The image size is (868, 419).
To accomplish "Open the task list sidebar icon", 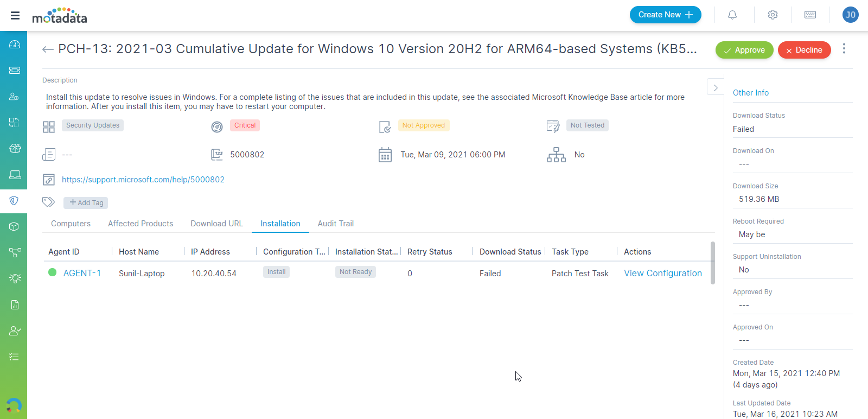I will tap(15, 357).
